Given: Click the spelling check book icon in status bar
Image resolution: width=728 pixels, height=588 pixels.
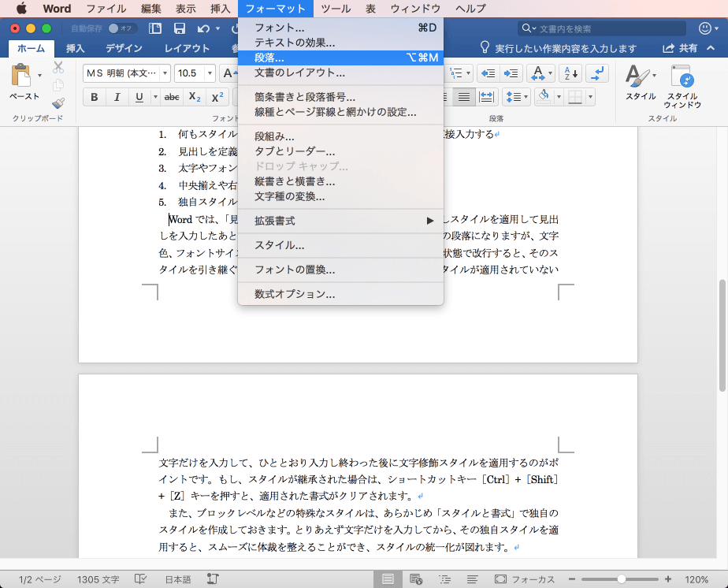Looking at the screenshot, I should pos(140,579).
